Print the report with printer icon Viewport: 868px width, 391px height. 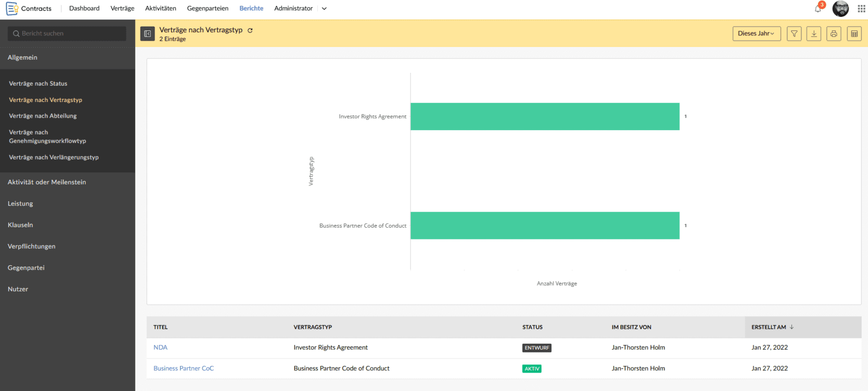pos(834,34)
